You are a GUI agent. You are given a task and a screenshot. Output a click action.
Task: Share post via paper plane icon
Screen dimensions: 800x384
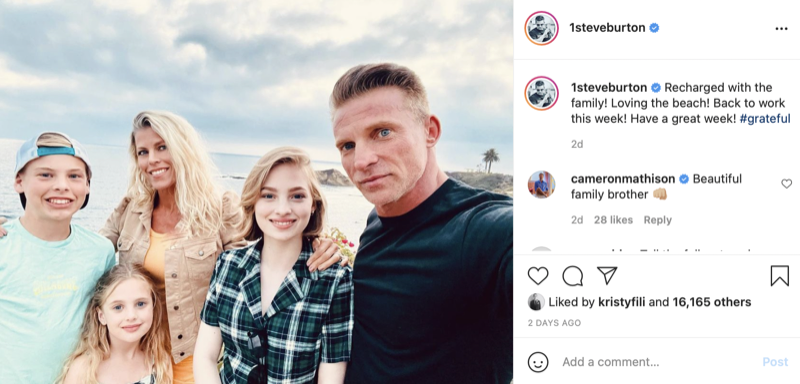click(607, 275)
